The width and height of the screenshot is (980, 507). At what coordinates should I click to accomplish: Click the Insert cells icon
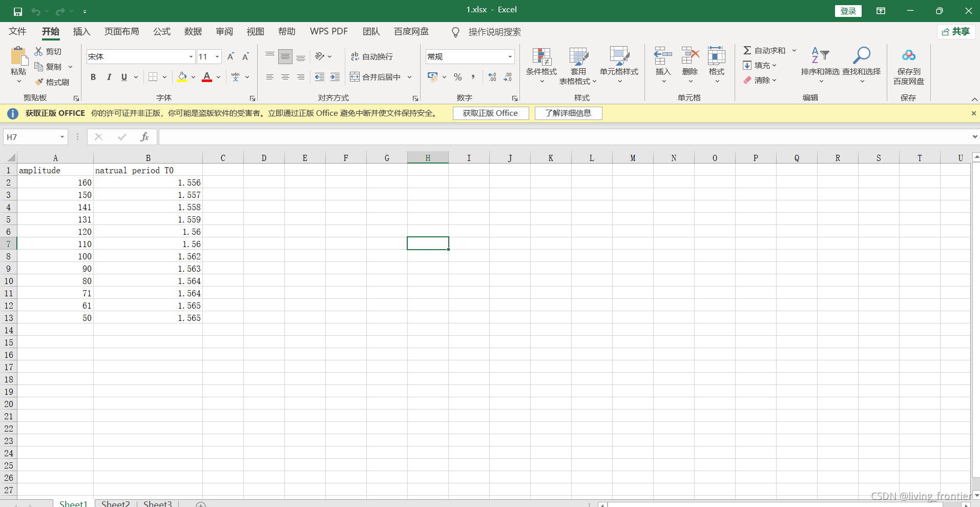click(663, 55)
